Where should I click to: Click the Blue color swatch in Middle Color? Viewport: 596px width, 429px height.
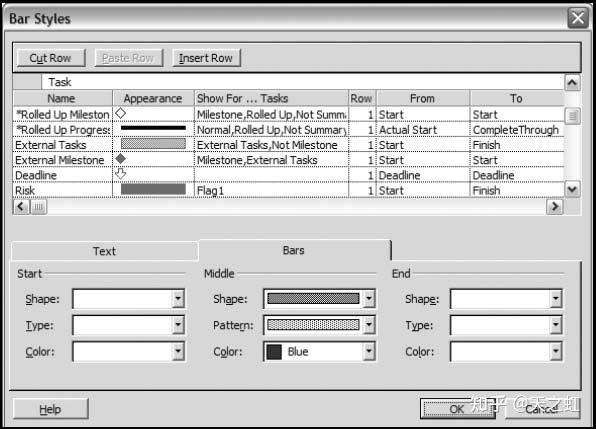274,352
